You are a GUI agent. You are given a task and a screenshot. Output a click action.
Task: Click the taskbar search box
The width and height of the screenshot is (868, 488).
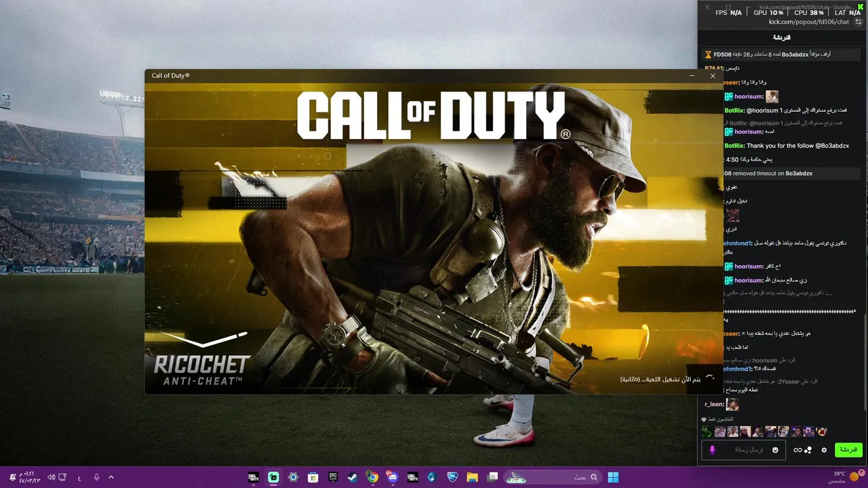[553, 477]
